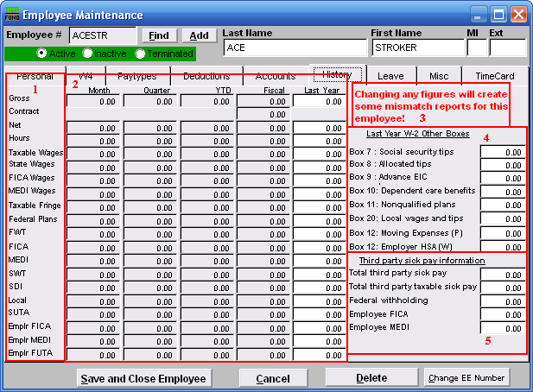Click the Delete button
Screen dimensions: 533x392
point(371,378)
